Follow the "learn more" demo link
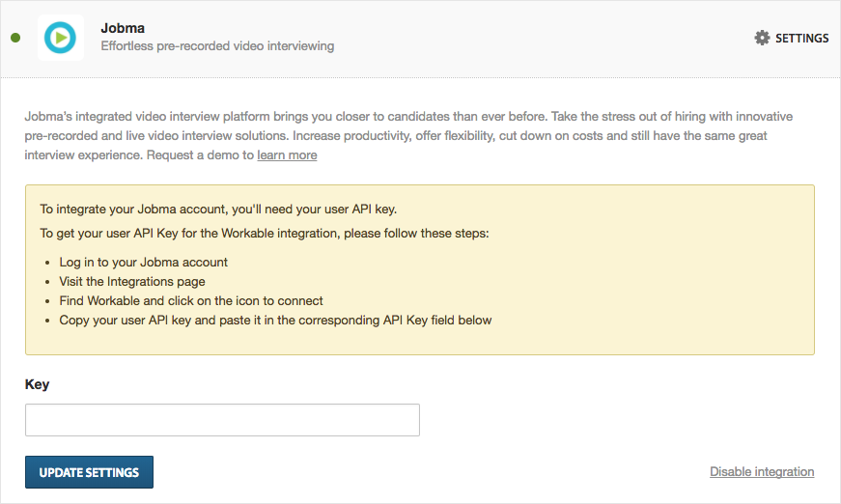The height and width of the screenshot is (504, 841). point(287,154)
